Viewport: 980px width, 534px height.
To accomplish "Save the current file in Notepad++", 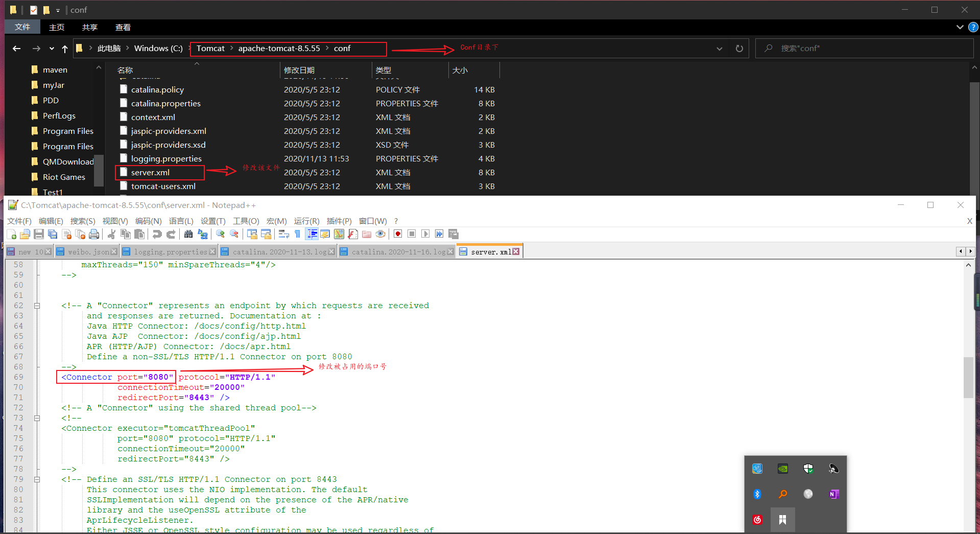I will [39, 234].
